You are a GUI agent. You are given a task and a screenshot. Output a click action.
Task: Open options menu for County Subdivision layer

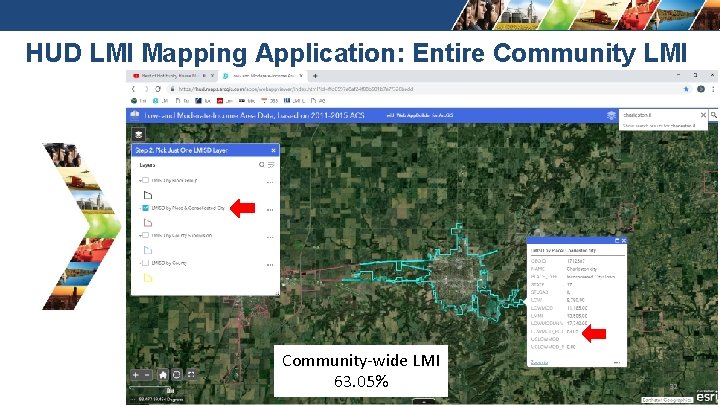[x=270, y=237]
